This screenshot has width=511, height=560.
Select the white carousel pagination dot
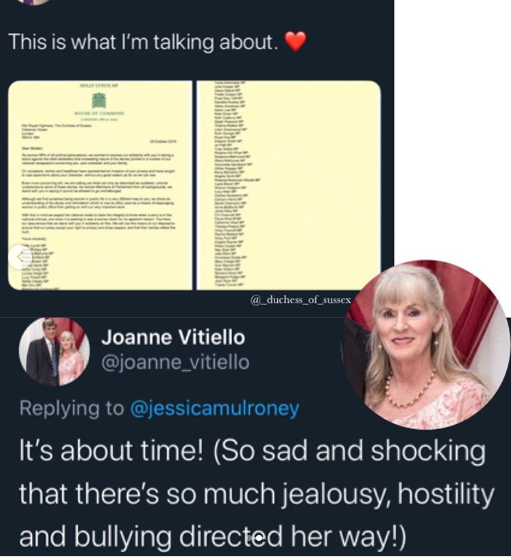coord(259,537)
